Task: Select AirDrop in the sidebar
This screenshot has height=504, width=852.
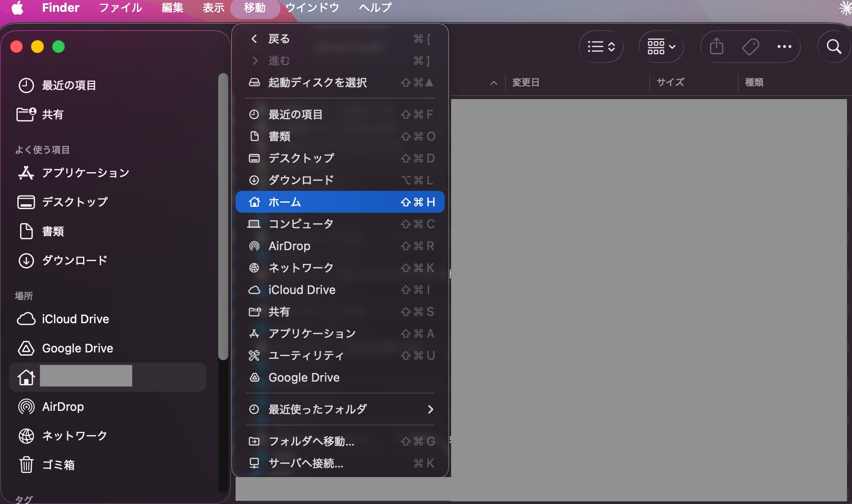Action: coord(63,406)
